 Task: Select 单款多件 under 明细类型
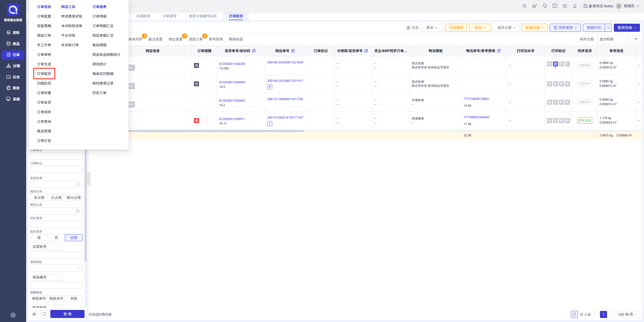pyautogui.click(x=56, y=299)
